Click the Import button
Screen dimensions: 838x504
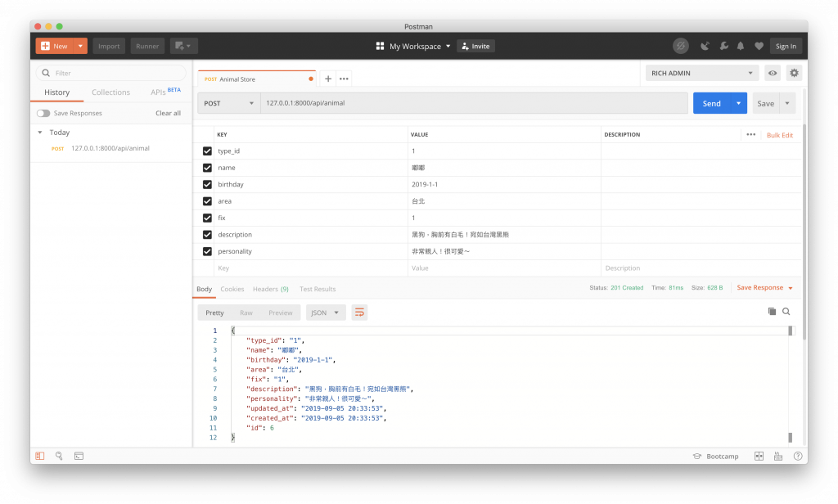109,46
